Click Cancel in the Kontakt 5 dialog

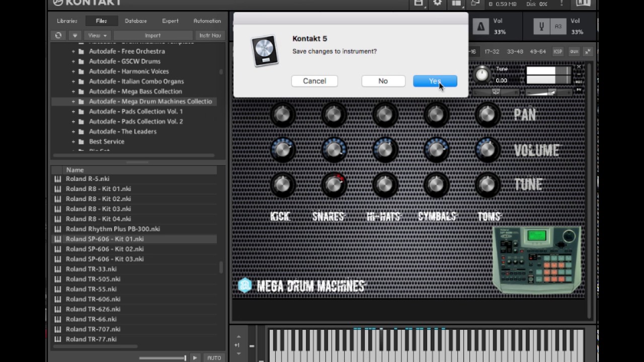[x=314, y=81]
